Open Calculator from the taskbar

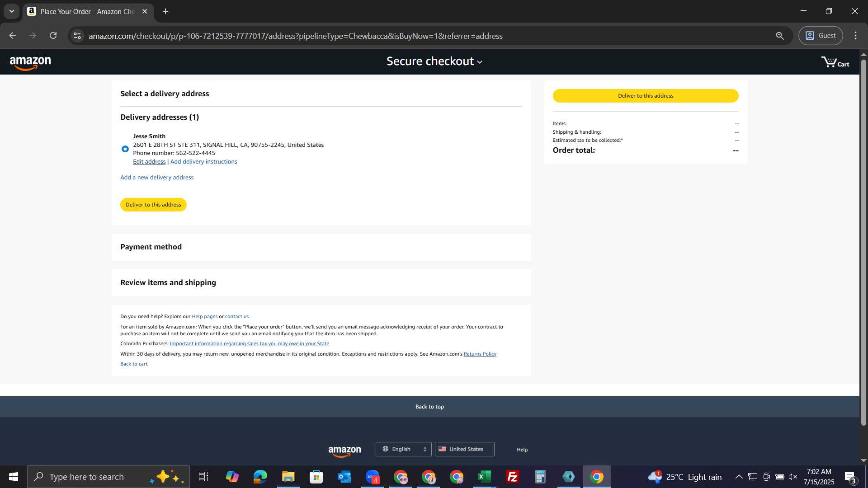(541, 477)
